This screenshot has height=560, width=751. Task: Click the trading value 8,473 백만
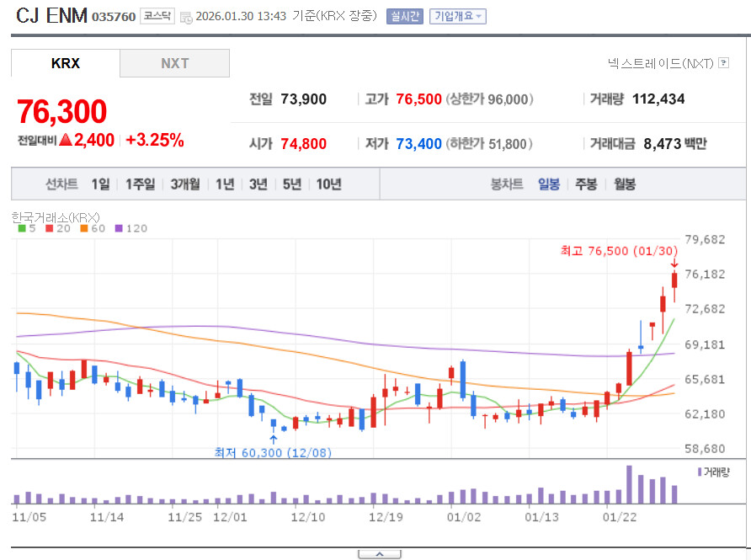pyautogui.click(x=675, y=144)
